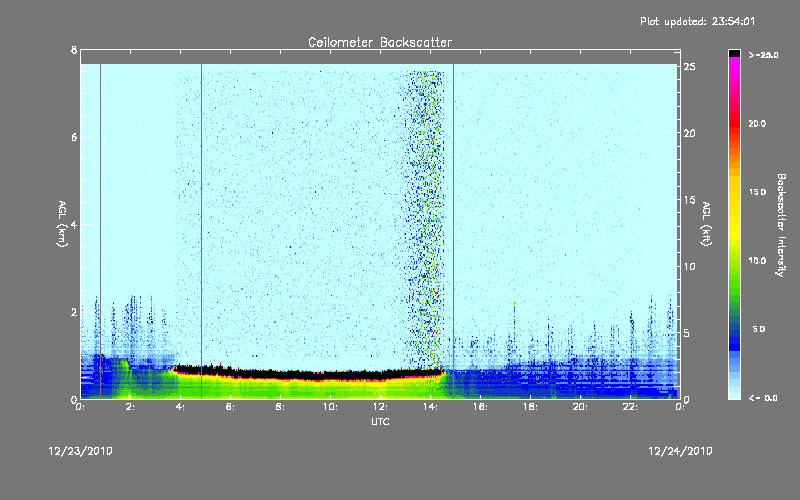800x500 pixels.
Task: Click the 6 km tick label on the left axis
Action: [74, 137]
